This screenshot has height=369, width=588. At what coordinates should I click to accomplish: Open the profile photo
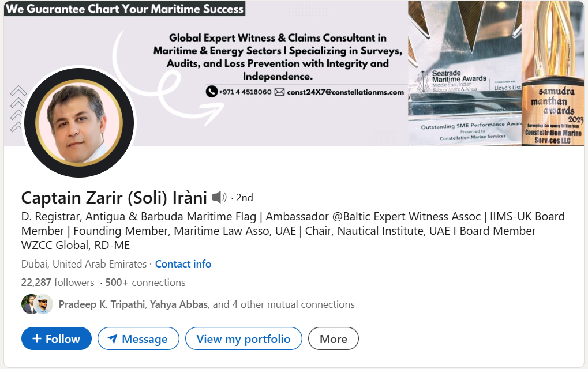tap(79, 122)
